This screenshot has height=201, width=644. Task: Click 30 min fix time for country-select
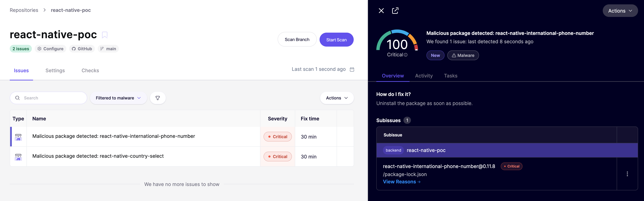pyautogui.click(x=308, y=157)
